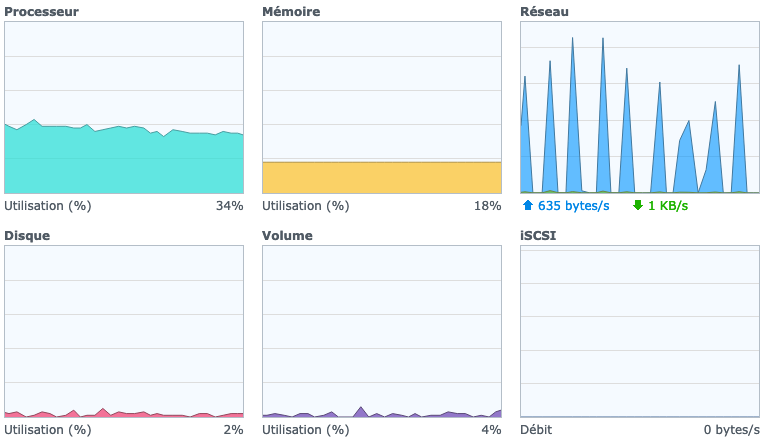The width and height of the screenshot is (766, 441).
Task: Click the 4% volume utilisation value
Action: (491, 430)
